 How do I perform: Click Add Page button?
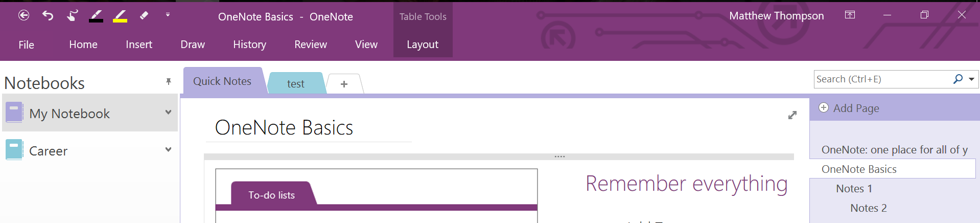tap(849, 108)
